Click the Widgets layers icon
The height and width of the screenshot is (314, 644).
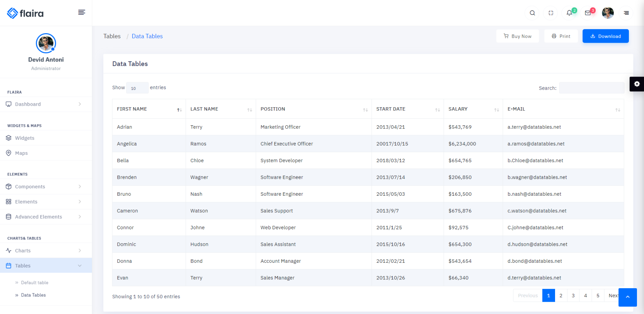(x=8, y=138)
